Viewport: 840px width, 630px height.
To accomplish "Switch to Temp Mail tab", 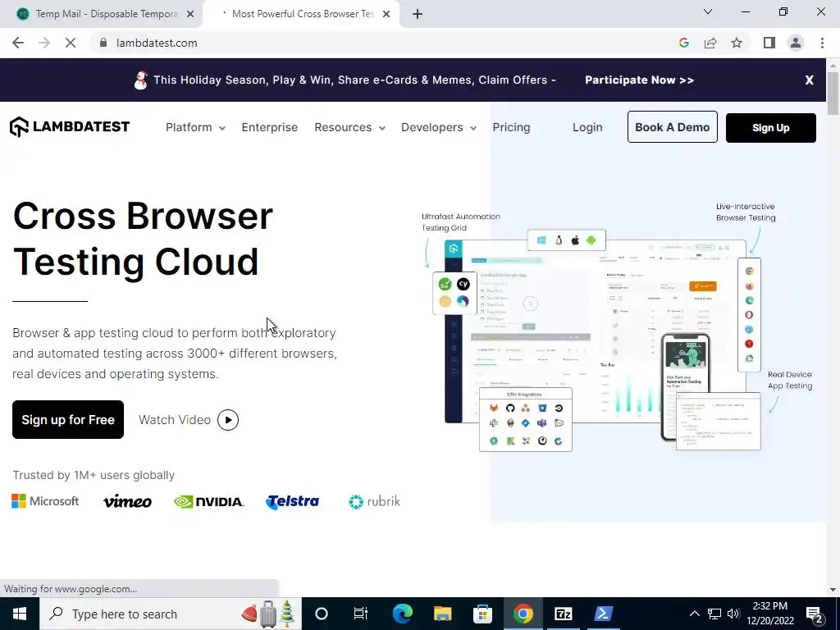I will [99, 14].
